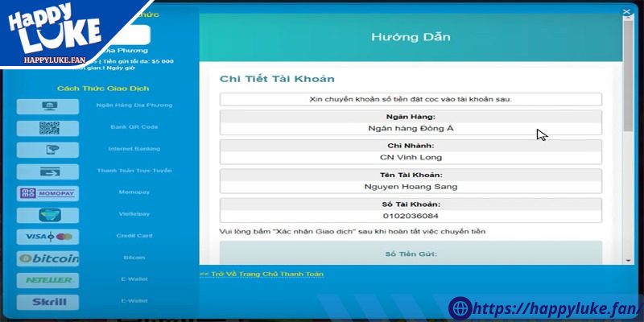The width and height of the screenshot is (644, 322).
Task: Select the Visa Credit Card icon
Action: click(x=47, y=237)
